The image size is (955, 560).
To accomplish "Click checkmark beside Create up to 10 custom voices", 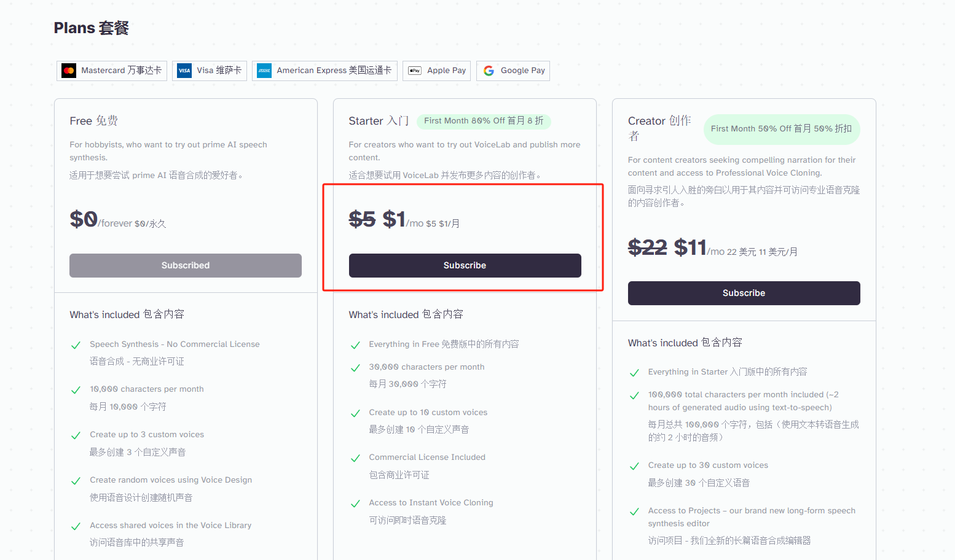I will coord(355,413).
